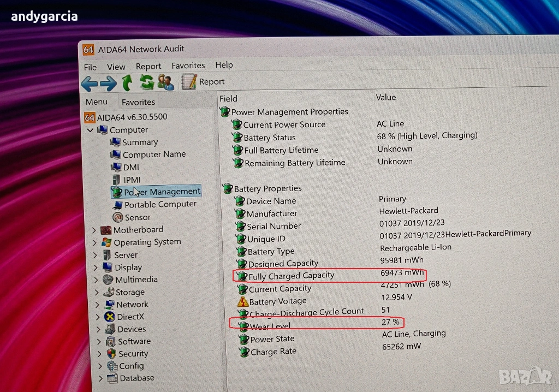Viewport: 559px width, 392px height.
Task: Click the blue Forward arrow toolbar icon
Action: click(108, 84)
